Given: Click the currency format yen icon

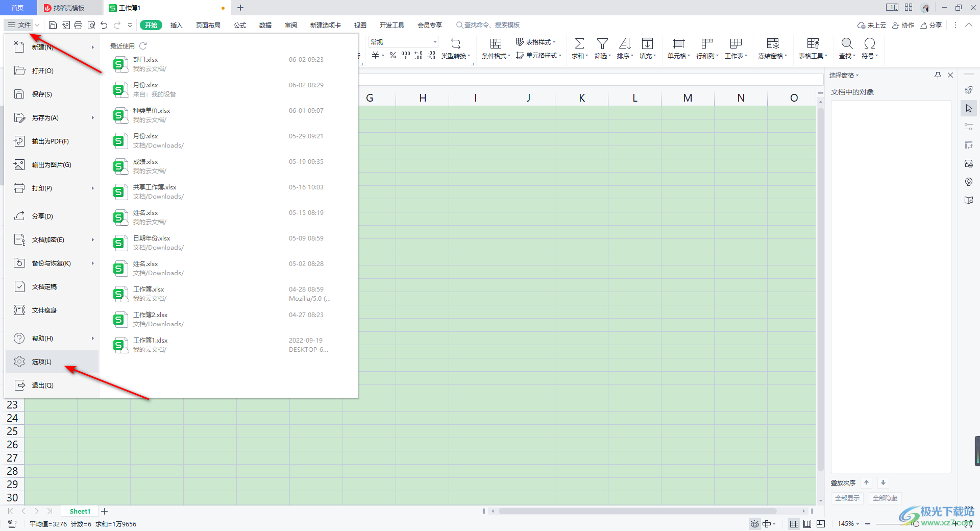Looking at the screenshot, I should 376,55.
